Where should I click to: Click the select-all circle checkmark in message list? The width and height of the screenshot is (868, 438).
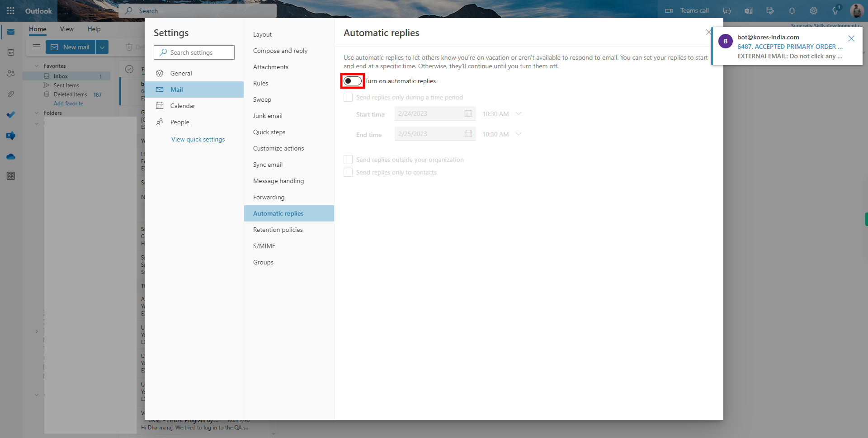129,69
